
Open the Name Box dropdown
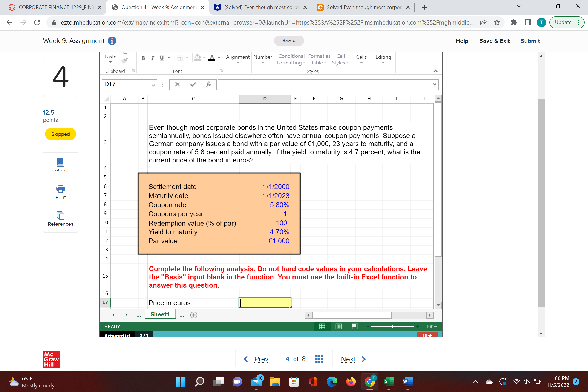pyautogui.click(x=153, y=85)
